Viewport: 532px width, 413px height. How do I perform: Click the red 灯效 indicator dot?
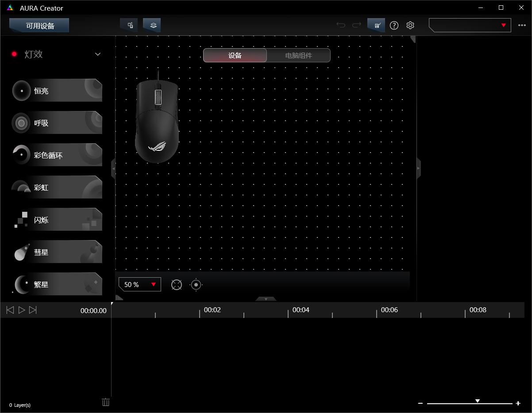click(14, 54)
